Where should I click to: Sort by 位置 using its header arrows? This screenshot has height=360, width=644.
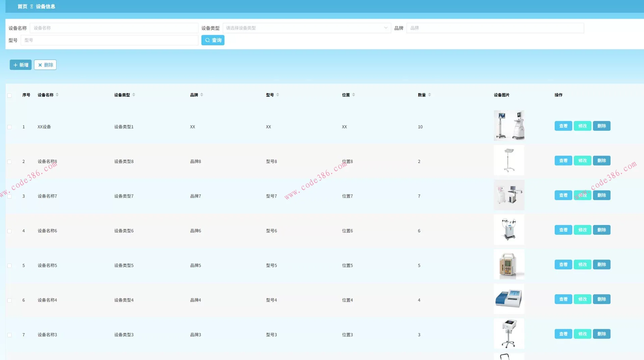[354, 95]
